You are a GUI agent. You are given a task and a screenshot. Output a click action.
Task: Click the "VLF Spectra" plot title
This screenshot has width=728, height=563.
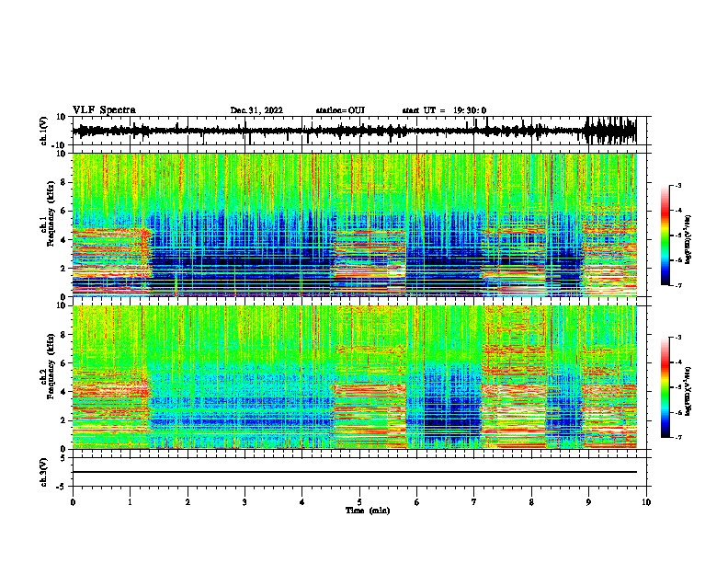pos(104,110)
